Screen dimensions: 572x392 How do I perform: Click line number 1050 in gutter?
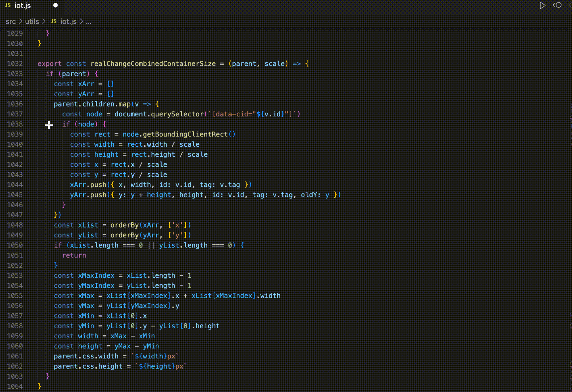[x=15, y=245]
